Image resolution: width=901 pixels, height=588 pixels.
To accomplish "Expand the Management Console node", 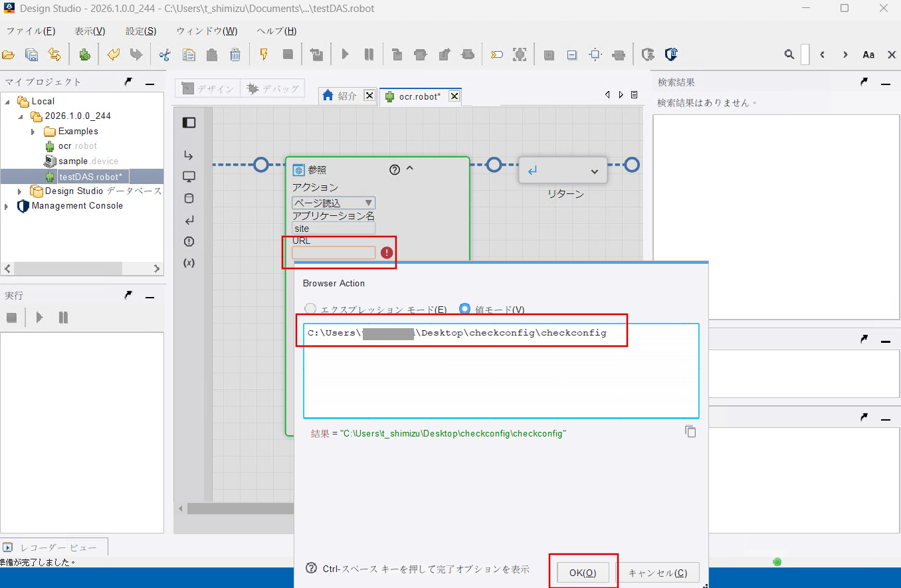I will [7, 206].
